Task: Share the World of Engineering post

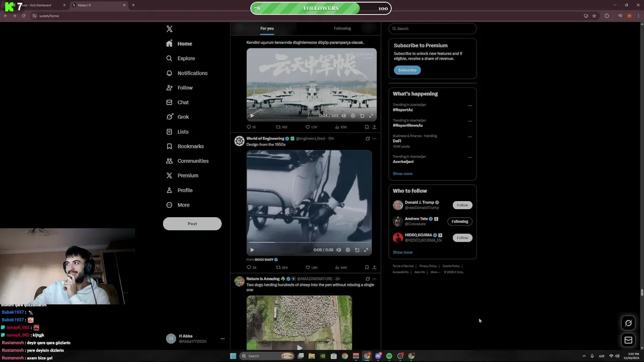Action: 374,267
